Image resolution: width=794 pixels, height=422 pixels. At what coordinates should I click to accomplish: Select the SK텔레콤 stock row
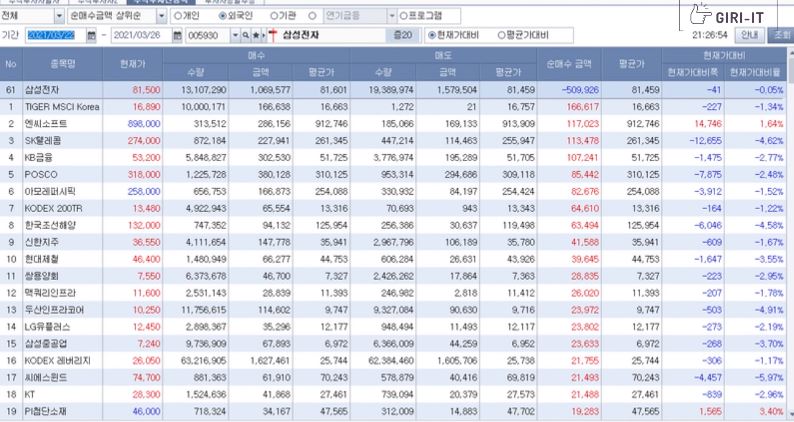393,140
